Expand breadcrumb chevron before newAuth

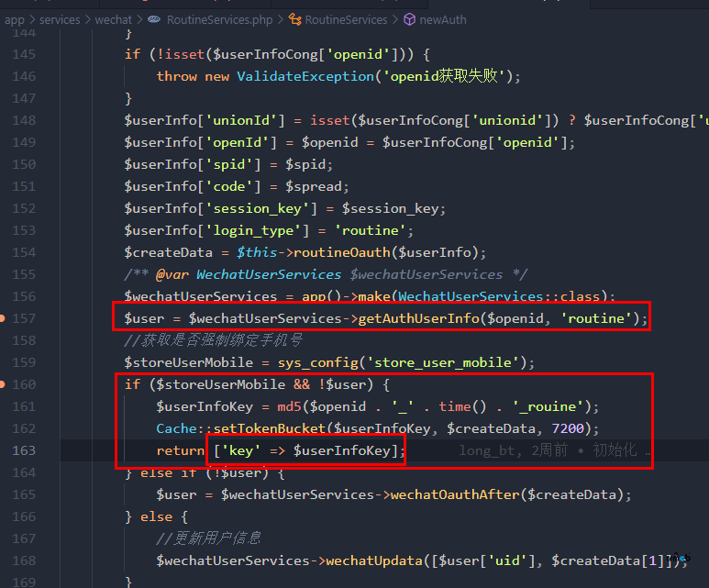(x=395, y=20)
